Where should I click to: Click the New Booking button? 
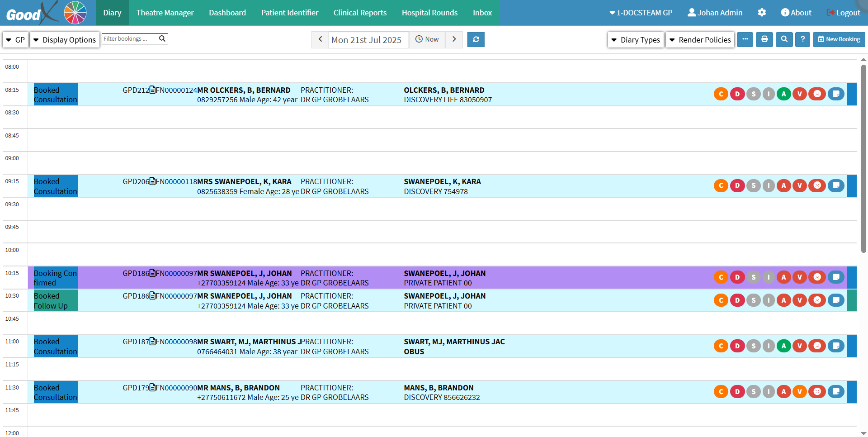(839, 40)
